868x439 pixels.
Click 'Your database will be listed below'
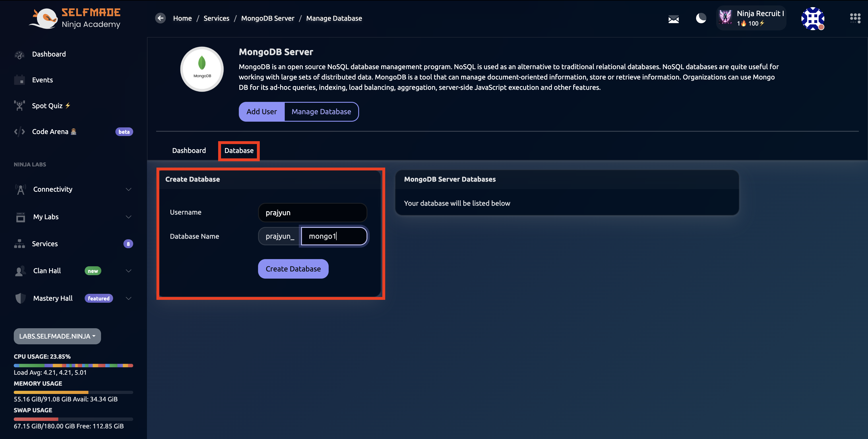pos(457,203)
